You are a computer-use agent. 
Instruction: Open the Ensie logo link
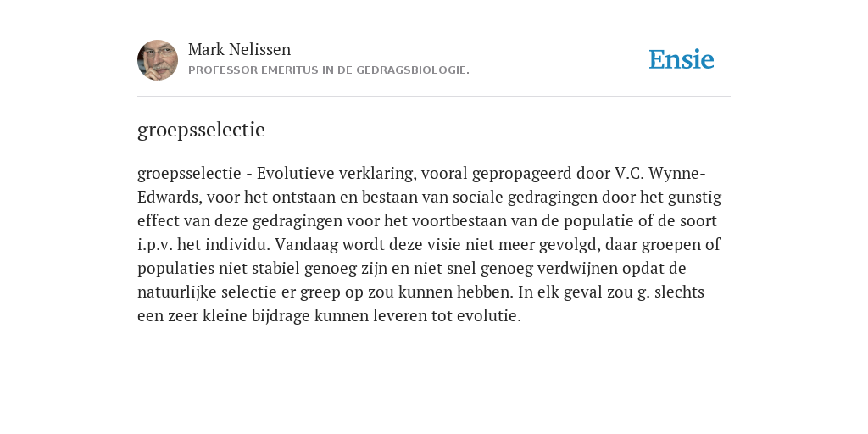[682, 59]
